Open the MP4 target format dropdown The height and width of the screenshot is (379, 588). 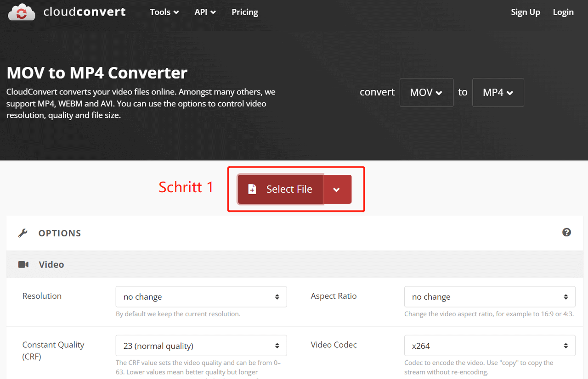point(498,92)
